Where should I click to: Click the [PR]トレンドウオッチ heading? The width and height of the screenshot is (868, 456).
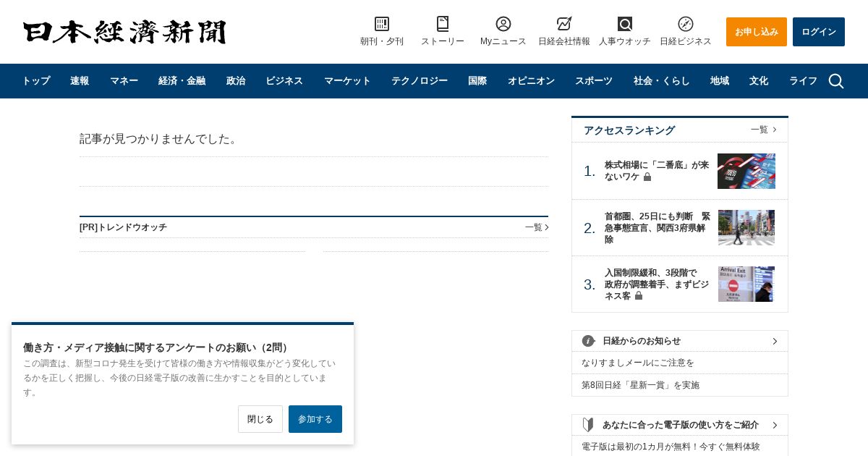(123, 227)
